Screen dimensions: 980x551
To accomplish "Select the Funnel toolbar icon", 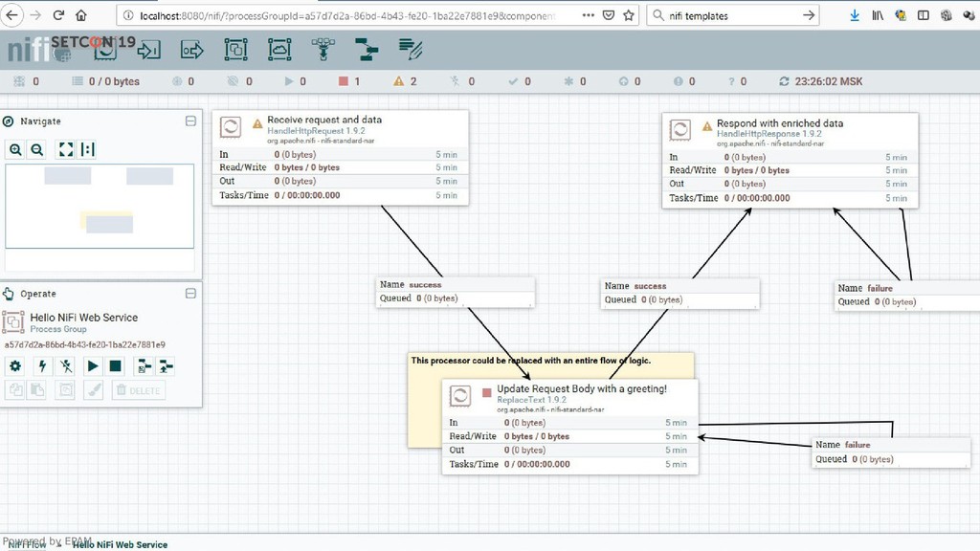I will click(x=323, y=50).
